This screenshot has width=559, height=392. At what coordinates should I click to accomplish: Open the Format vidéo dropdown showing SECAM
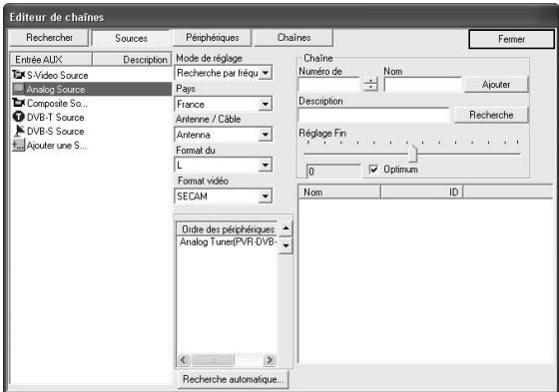point(265,196)
